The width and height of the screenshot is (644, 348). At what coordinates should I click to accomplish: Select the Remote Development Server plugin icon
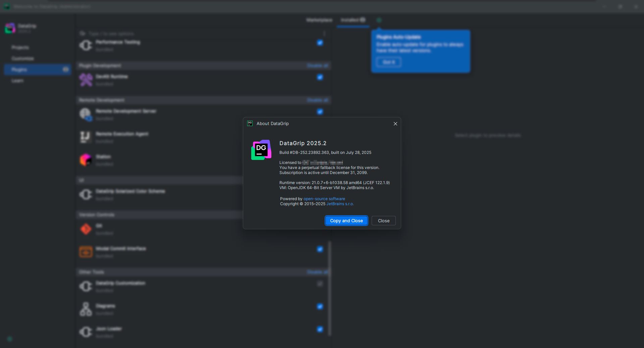click(x=86, y=114)
